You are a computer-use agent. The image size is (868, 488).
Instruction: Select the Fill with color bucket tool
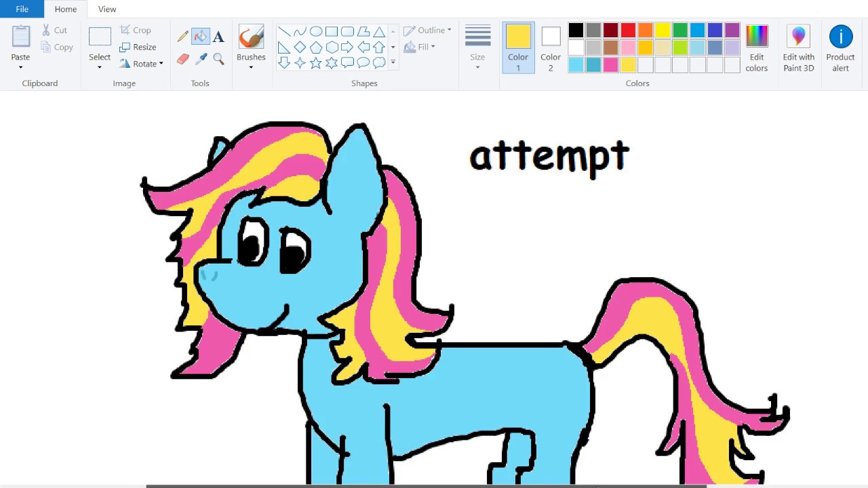pos(201,36)
